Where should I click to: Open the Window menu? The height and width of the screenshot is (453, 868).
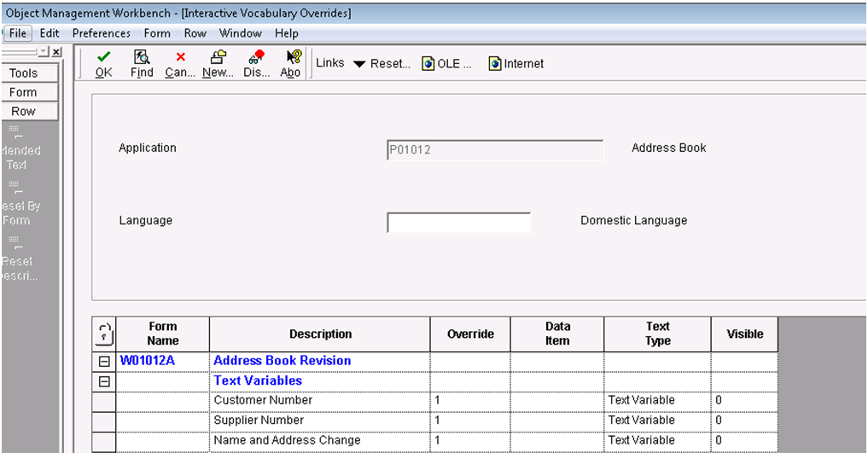click(x=240, y=33)
